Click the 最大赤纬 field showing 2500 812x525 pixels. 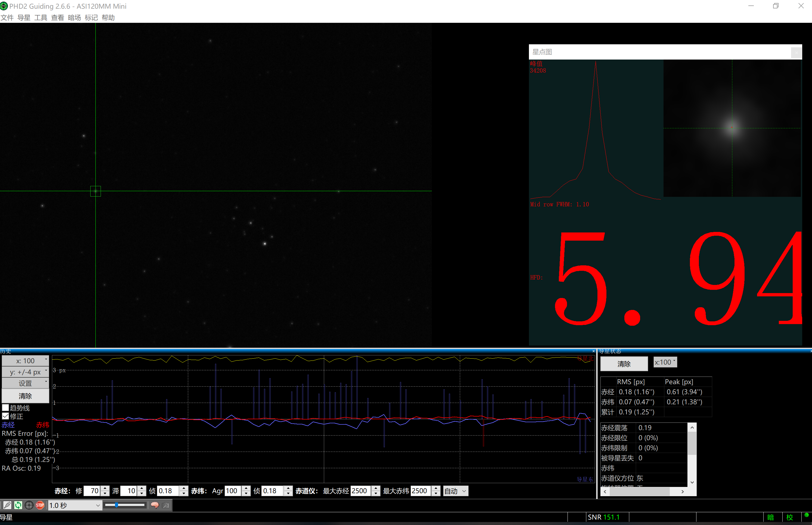421,491
